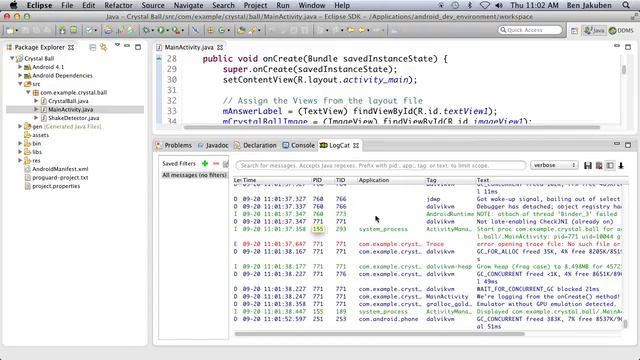The width and height of the screenshot is (640, 360).
Task: Open Package Explorer view menu triangle
Action: click(117, 45)
